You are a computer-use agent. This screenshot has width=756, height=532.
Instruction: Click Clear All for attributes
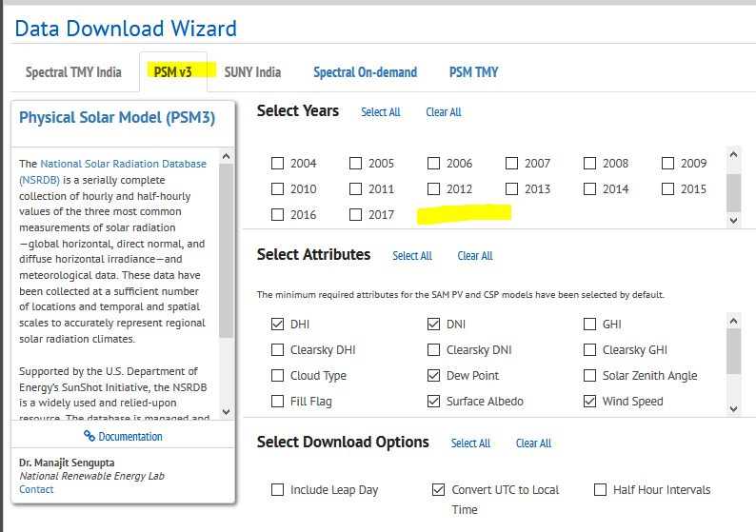pyautogui.click(x=474, y=256)
